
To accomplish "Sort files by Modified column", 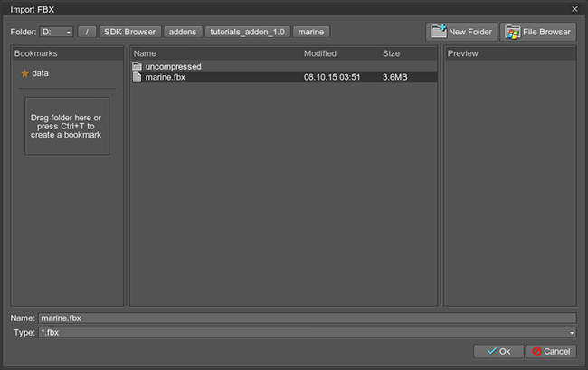I will [339, 53].
